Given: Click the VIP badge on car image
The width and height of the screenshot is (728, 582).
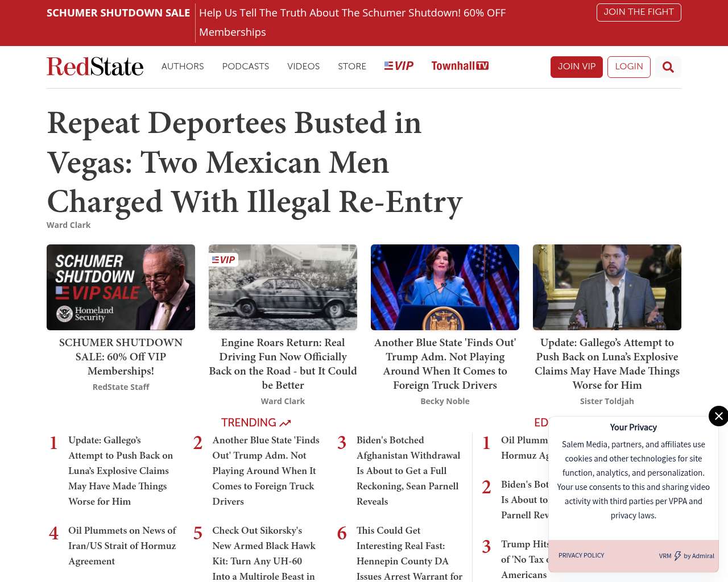Looking at the screenshot, I should pyautogui.click(x=224, y=260).
